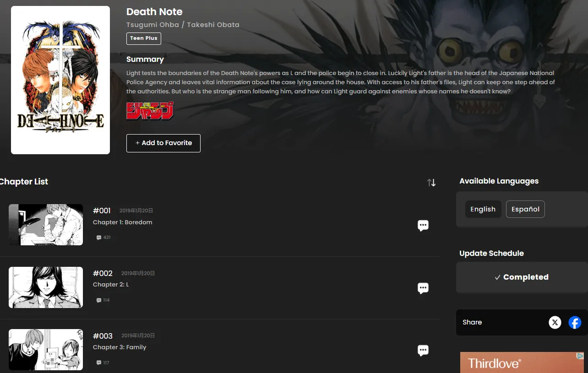Click the Death Note cover image
588x373 pixels.
tap(60, 80)
